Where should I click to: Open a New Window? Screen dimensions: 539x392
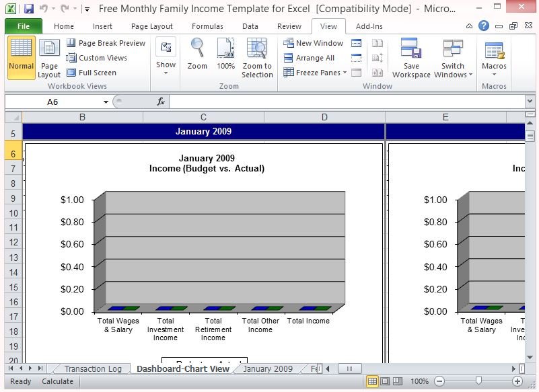(x=314, y=43)
